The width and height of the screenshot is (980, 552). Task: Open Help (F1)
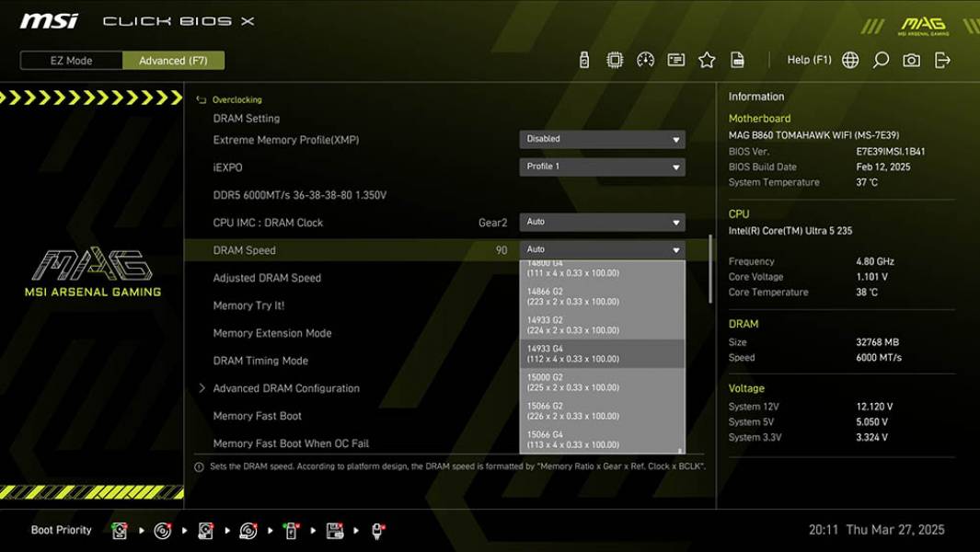tap(809, 60)
